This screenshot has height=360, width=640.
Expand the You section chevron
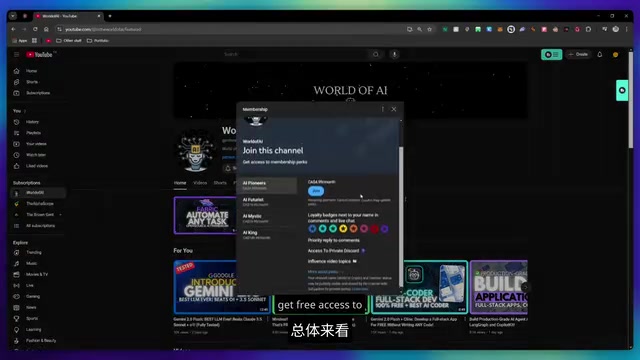click(x=25, y=111)
